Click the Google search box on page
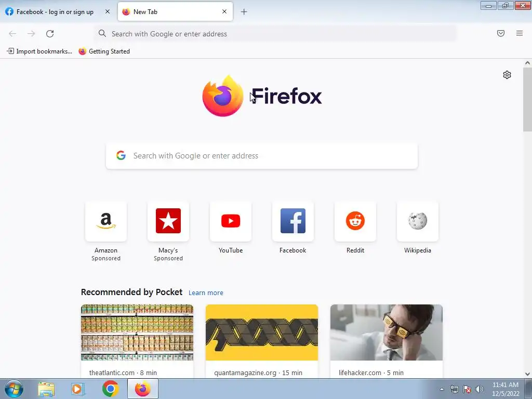The height and width of the screenshot is (399, 532). [x=262, y=156]
